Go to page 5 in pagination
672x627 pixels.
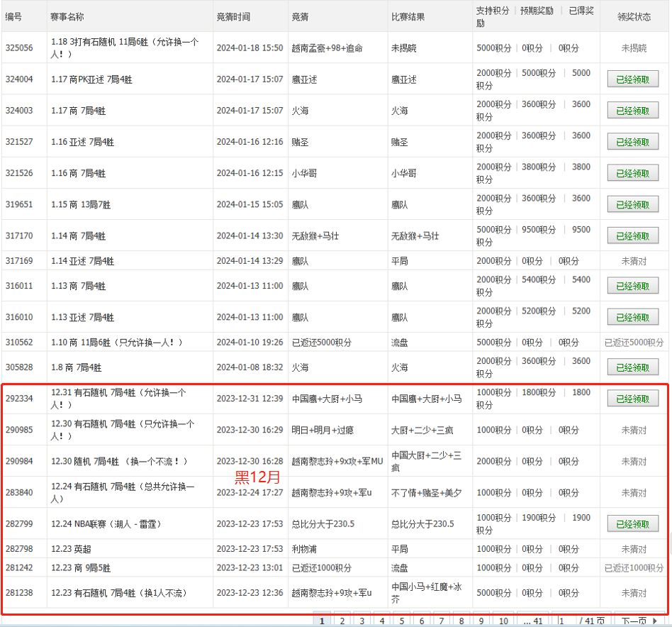402,621
